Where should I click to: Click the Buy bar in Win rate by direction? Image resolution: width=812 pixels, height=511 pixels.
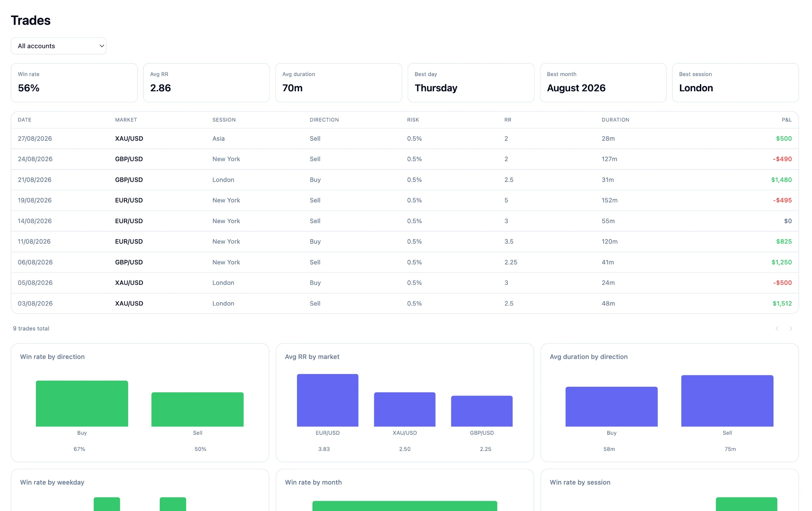coord(82,404)
